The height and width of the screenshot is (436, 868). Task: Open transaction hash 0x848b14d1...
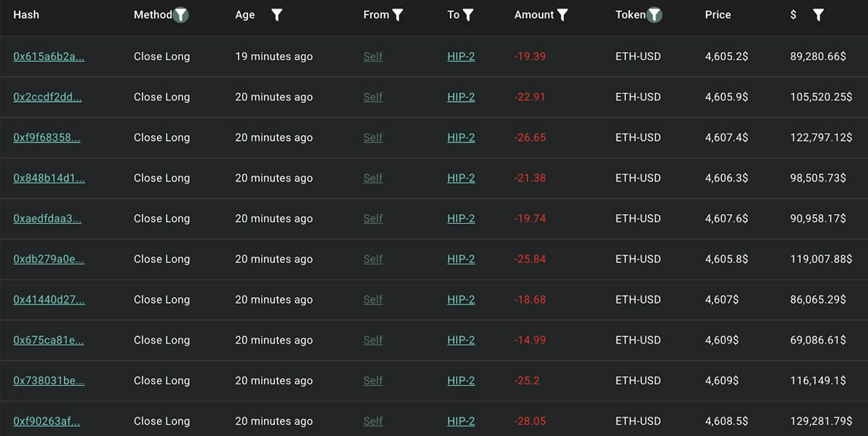(x=49, y=178)
